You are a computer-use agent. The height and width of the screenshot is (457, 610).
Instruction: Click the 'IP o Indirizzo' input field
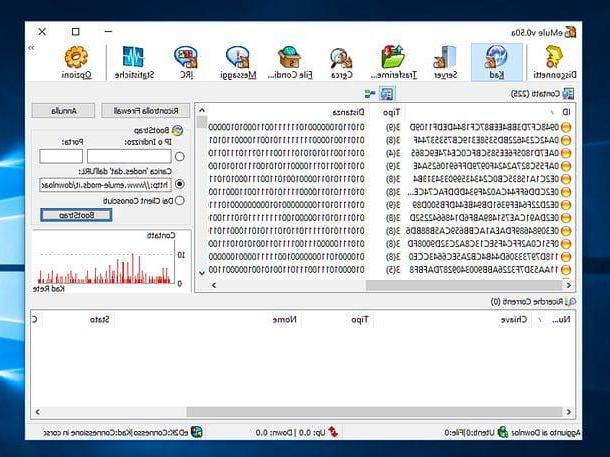(129, 156)
